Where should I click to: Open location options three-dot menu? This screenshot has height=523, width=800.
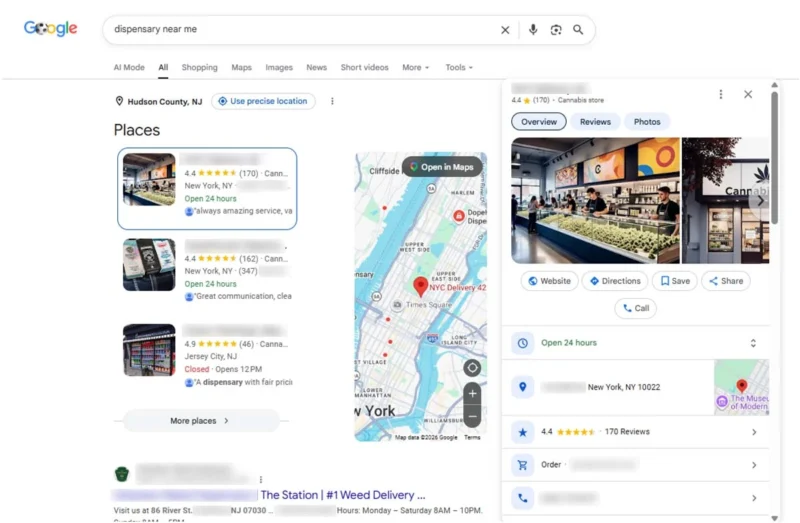332,101
